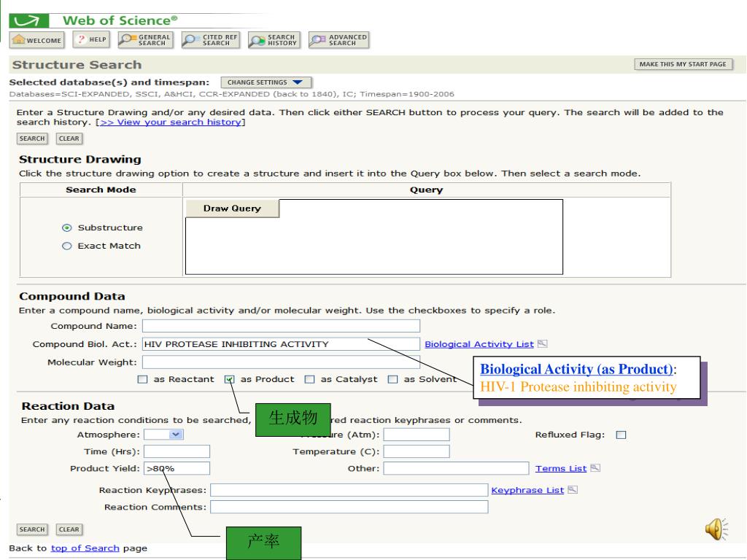Click inside the structure query drawing box
The width and height of the screenshot is (747, 560).
[x=374, y=237]
